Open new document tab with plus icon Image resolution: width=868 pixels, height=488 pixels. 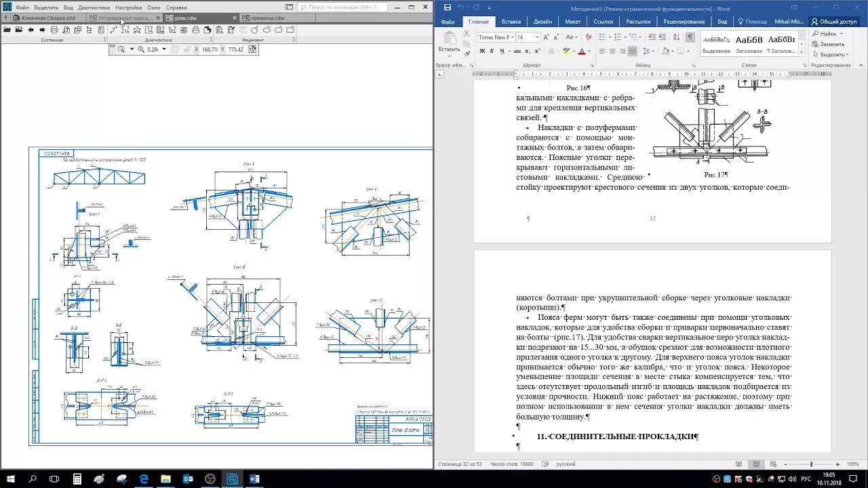pos(6,18)
